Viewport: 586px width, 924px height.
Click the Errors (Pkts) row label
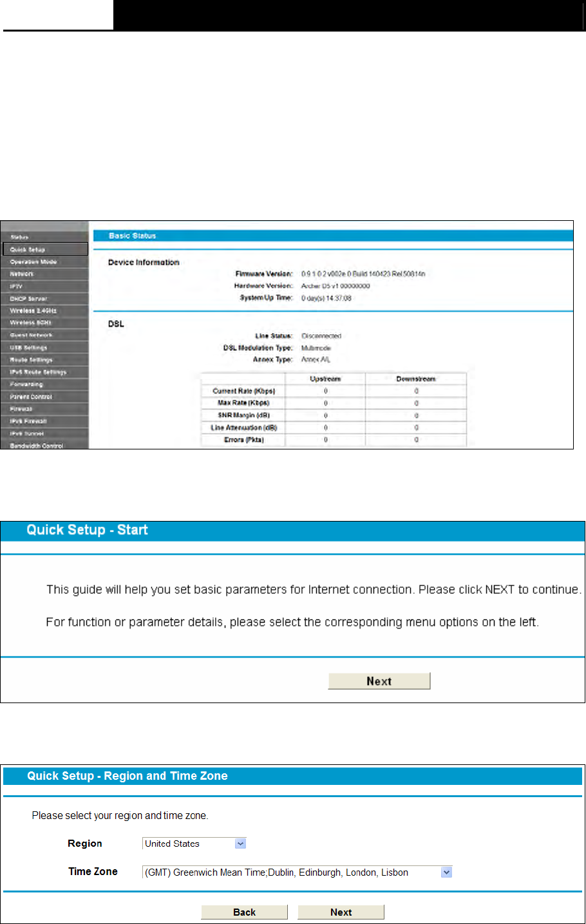(x=244, y=440)
